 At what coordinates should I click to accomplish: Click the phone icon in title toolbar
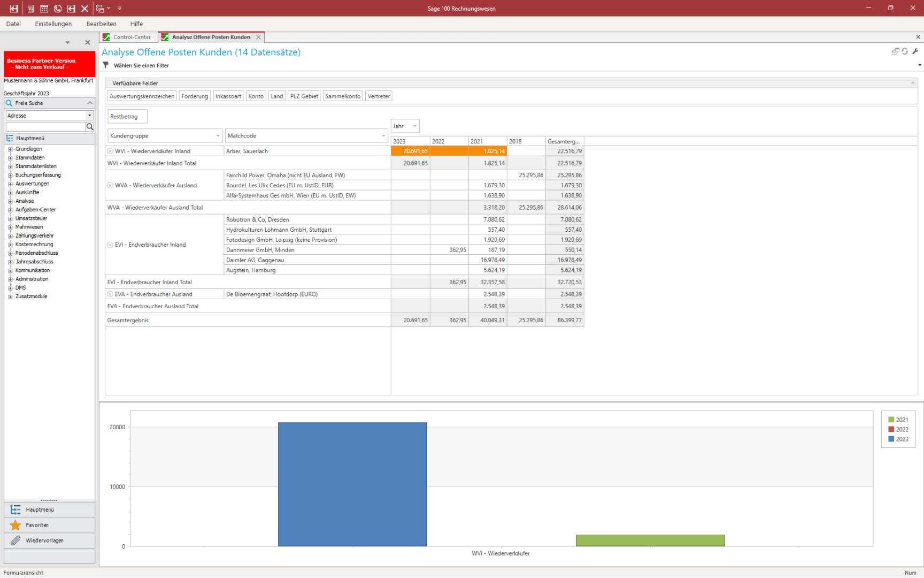(58, 9)
